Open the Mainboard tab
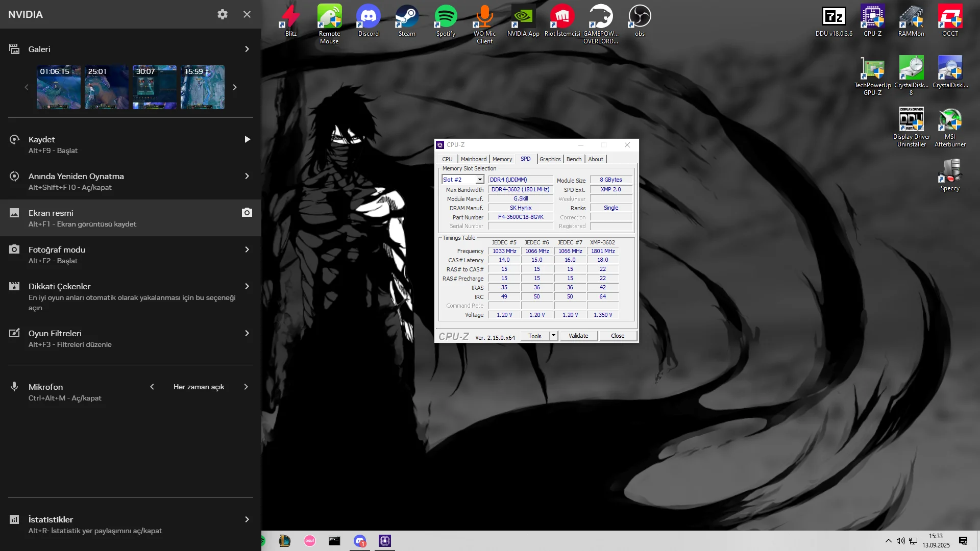Viewport: 980px width, 551px height. coord(473,159)
